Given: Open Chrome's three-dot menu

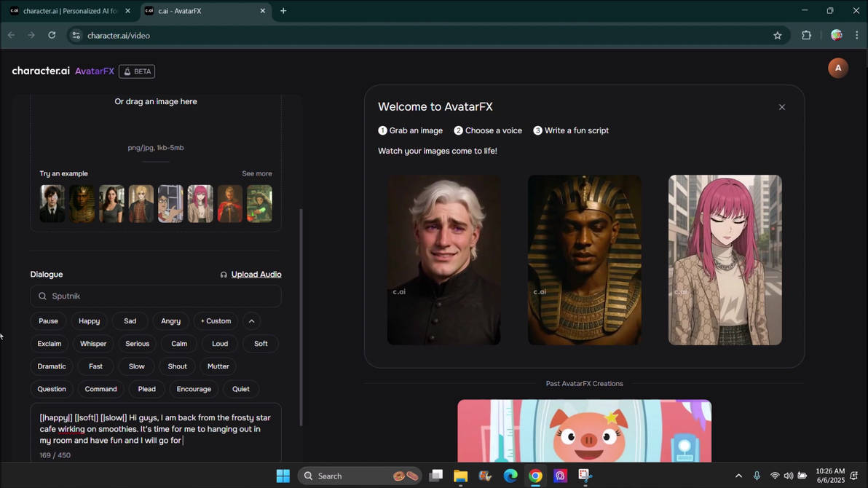Looking at the screenshot, I should tap(856, 35).
